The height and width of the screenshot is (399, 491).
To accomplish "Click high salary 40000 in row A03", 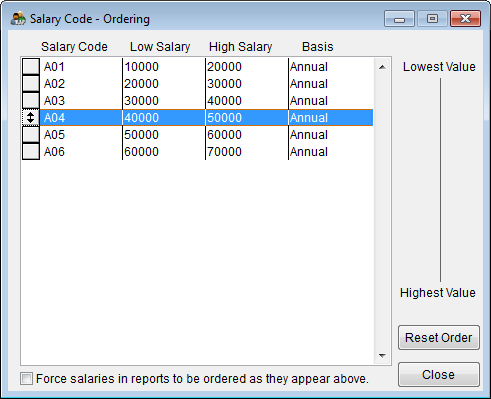I will [x=247, y=101].
